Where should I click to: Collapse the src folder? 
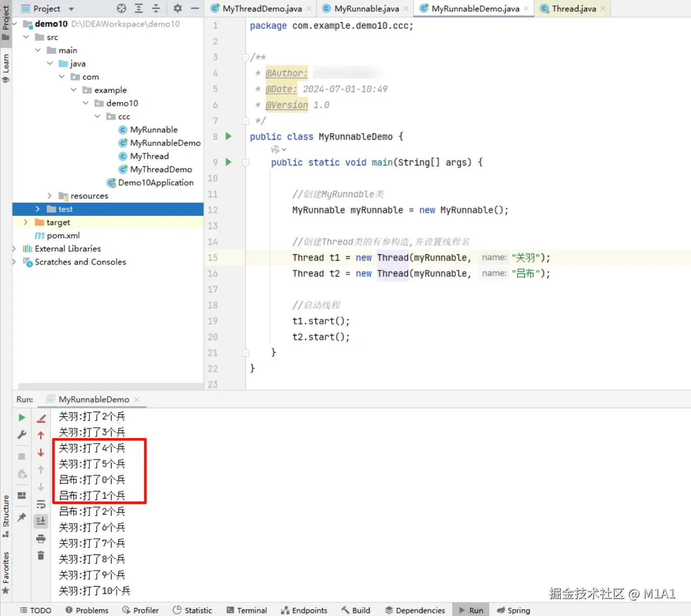tap(26, 37)
